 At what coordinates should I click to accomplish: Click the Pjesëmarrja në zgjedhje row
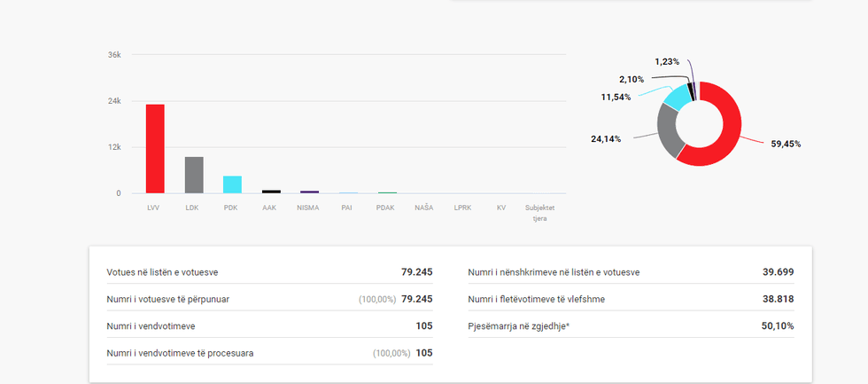tap(631, 326)
